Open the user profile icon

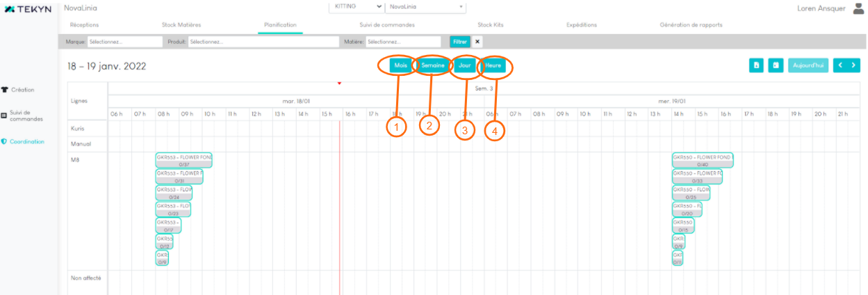pos(858,8)
